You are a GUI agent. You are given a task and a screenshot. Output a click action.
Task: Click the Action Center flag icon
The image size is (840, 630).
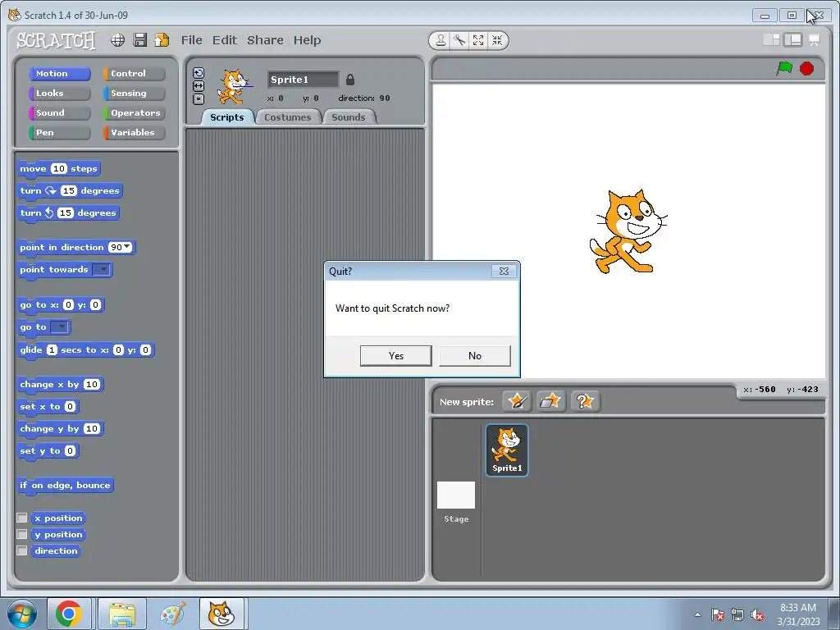(718, 615)
